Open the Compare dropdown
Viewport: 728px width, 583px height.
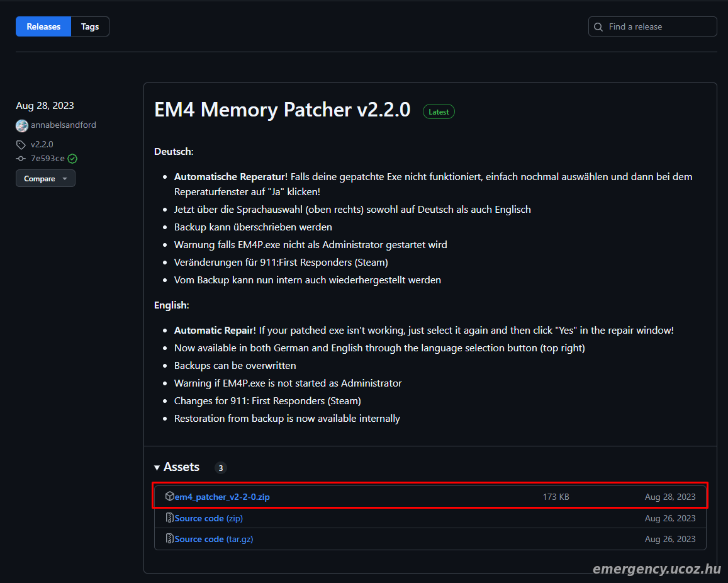point(45,178)
